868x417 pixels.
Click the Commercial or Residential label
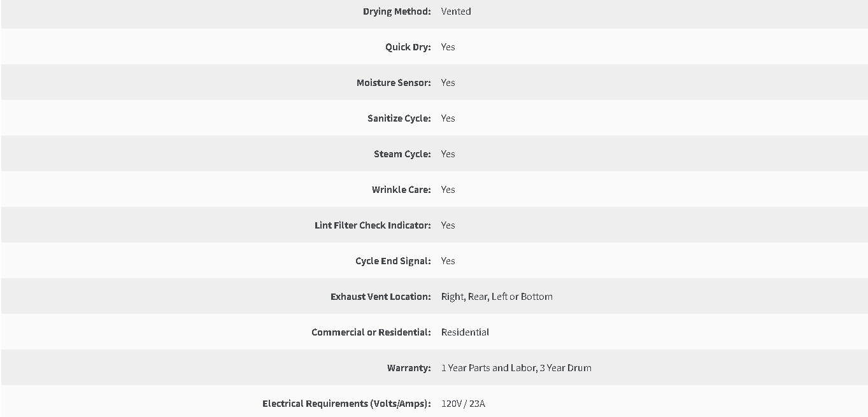pos(371,332)
